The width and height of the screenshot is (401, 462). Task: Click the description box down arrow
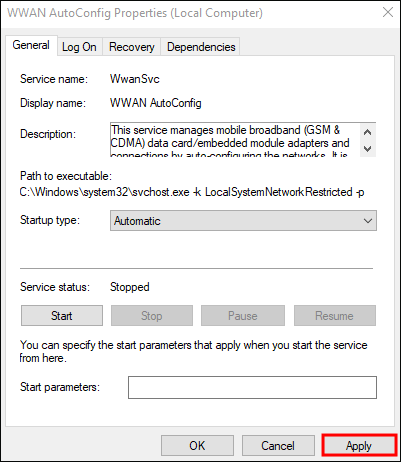click(368, 148)
